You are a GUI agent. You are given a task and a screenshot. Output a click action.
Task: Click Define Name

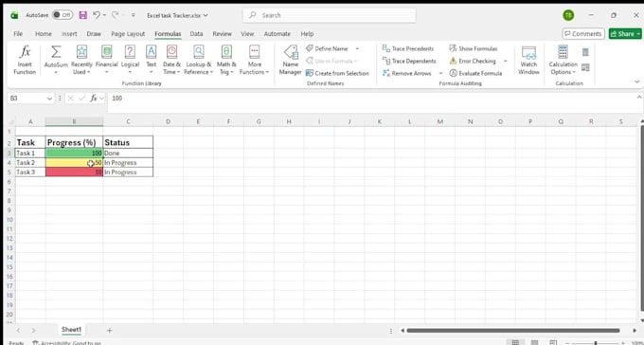tap(328, 48)
